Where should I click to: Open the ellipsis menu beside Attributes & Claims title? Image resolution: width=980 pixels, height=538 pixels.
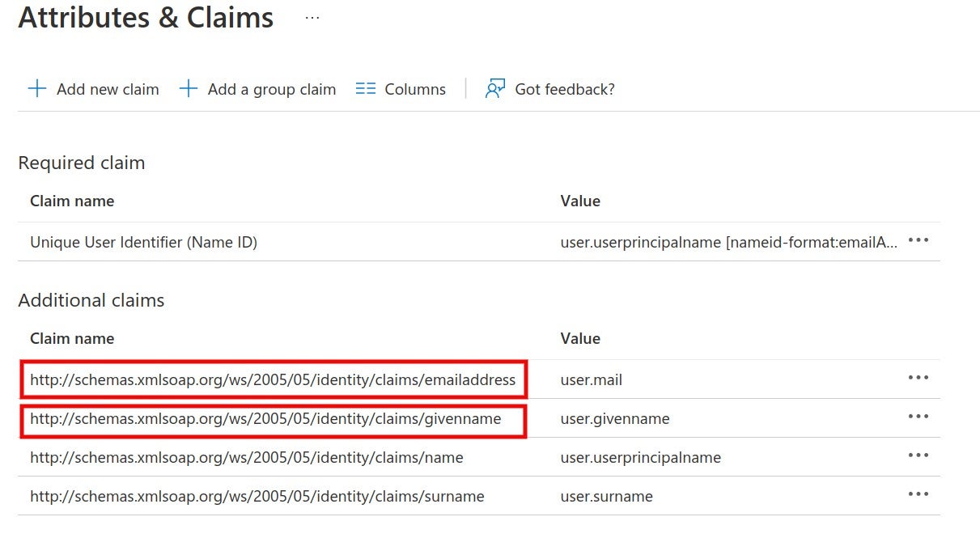[x=312, y=18]
